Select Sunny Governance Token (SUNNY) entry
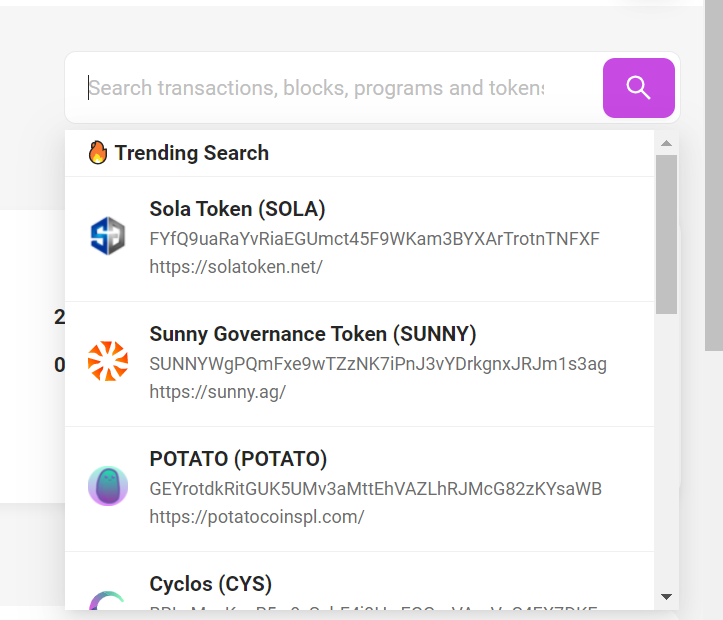 (x=313, y=334)
